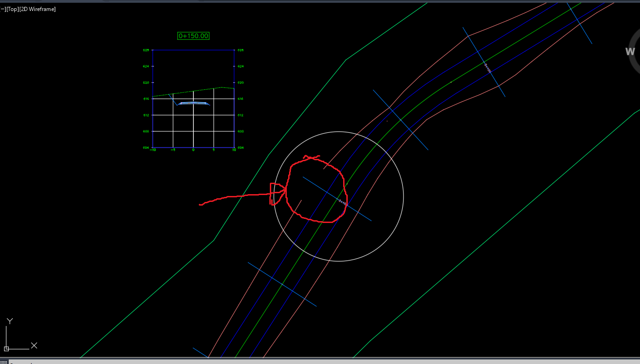Click the -10 offset label on section axis
Viewport: 640px width, 364px height.
(153, 150)
